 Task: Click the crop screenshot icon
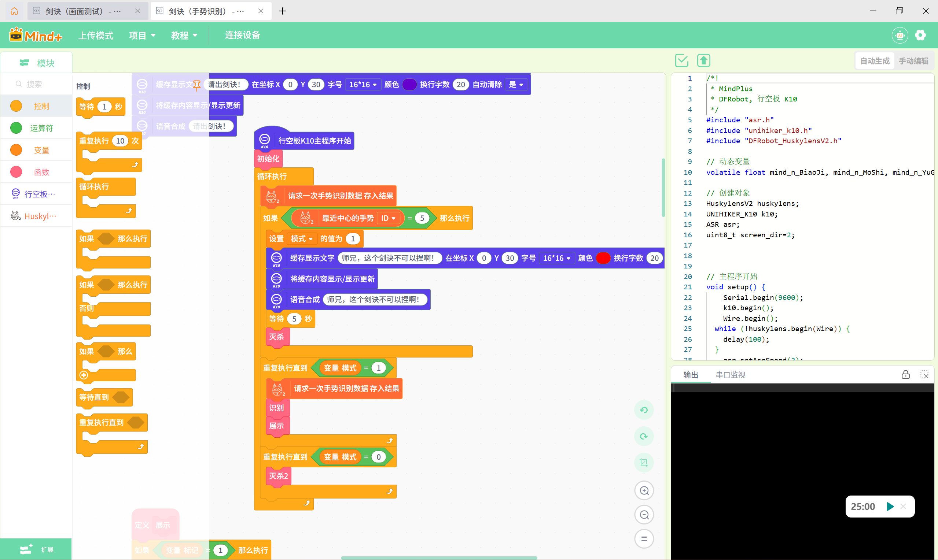pos(644,463)
